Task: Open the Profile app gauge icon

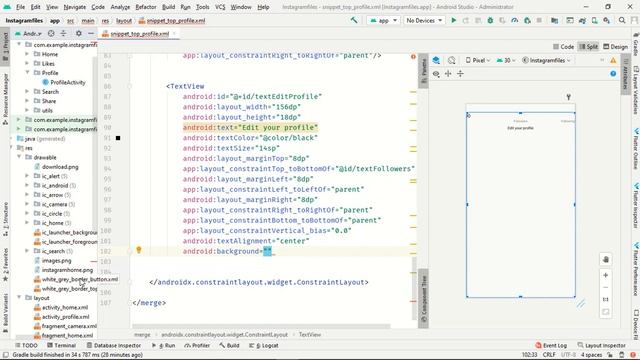Action: 515,20
